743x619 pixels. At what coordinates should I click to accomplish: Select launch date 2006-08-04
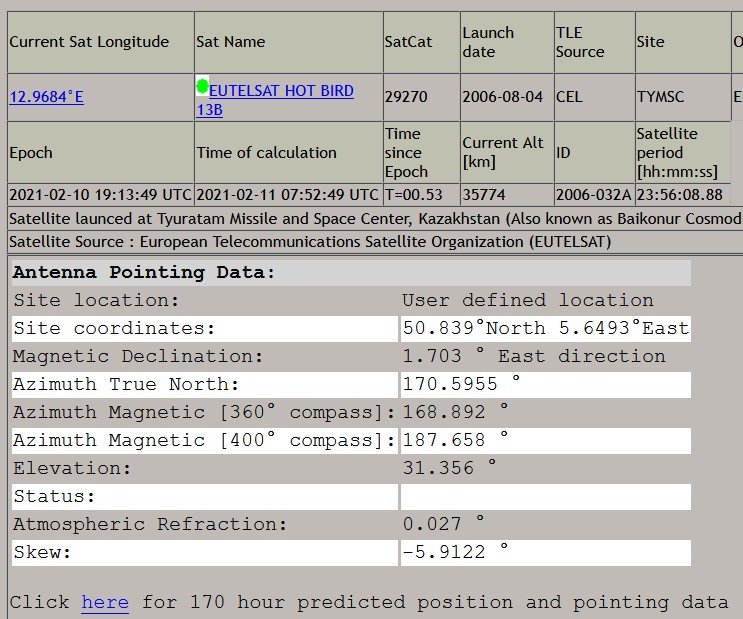502,97
